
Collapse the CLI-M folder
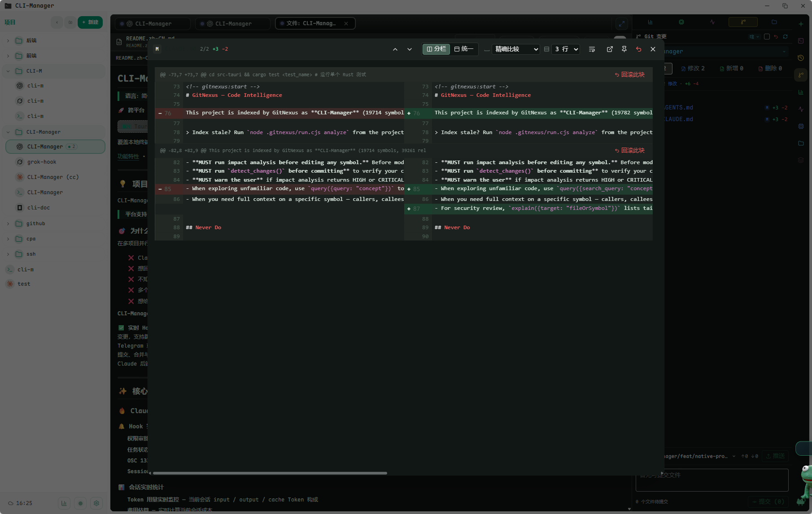click(8, 71)
